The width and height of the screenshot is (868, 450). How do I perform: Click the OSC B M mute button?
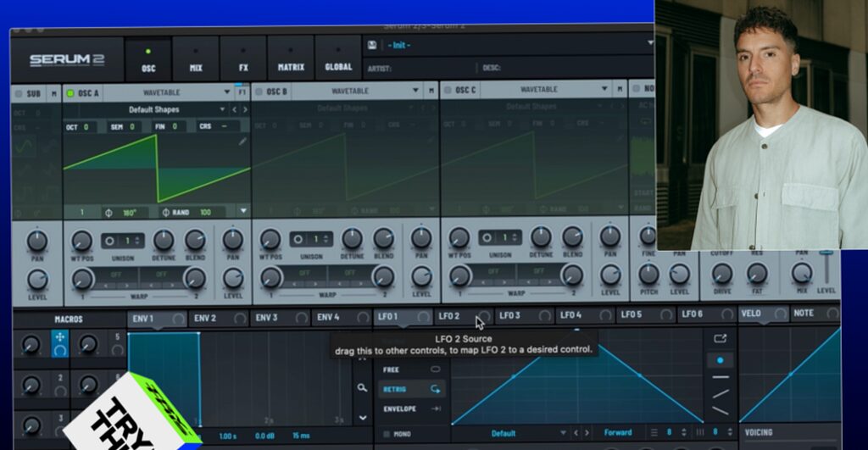pyautogui.click(x=431, y=91)
